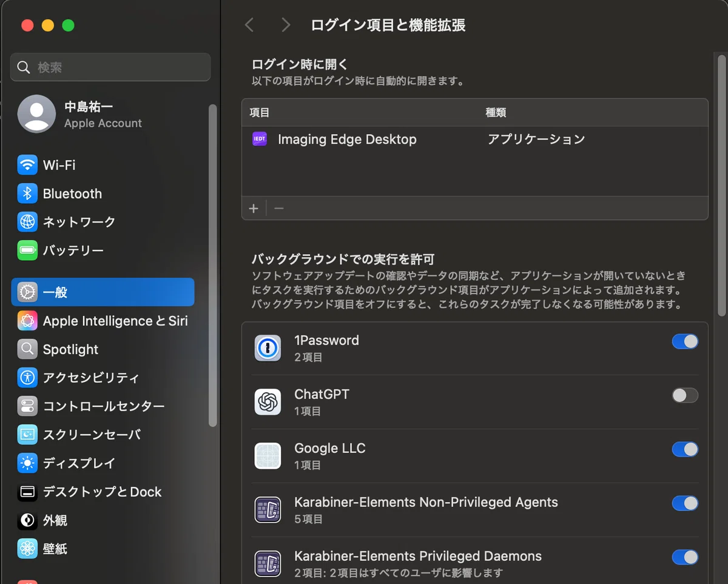Go back with the left chevron

point(249,25)
